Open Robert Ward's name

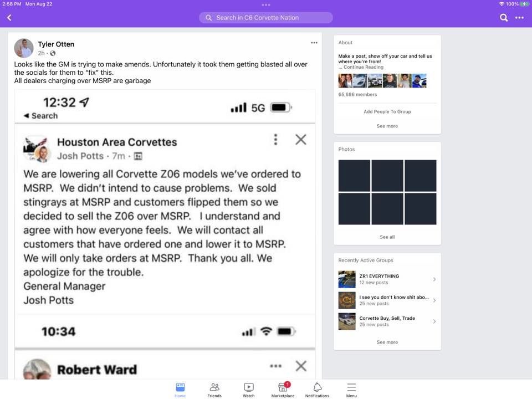click(97, 370)
